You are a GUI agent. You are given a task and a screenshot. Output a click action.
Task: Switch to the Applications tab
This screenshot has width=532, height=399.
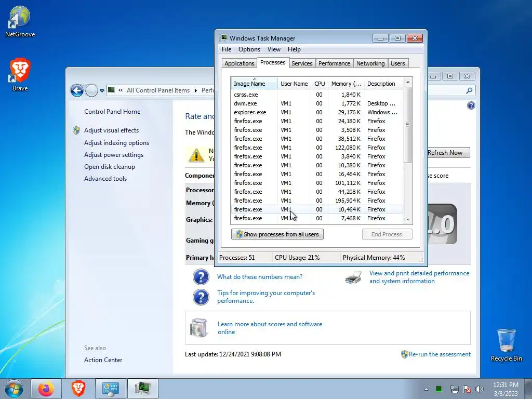(239, 63)
